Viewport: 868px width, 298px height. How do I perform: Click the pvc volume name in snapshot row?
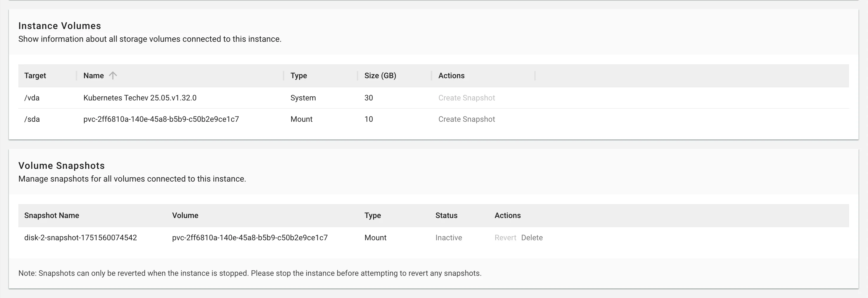point(250,238)
